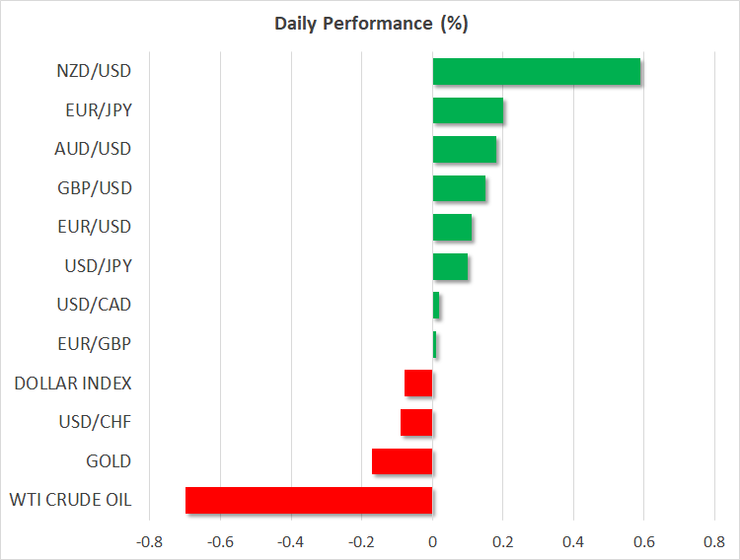This screenshot has height=560, width=740.
Task: Select the GBP/USD bar
Action: point(459,188)
